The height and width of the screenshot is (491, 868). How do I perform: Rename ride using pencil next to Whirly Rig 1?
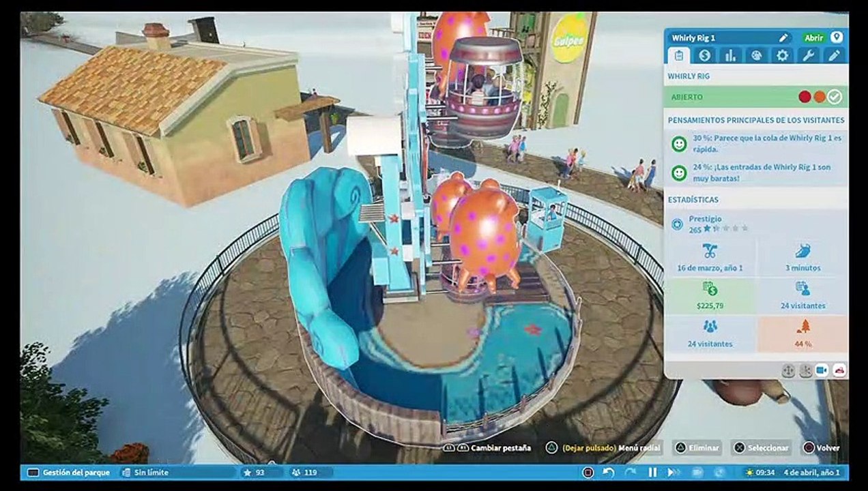pyautogui.click(x=783, y=38)
